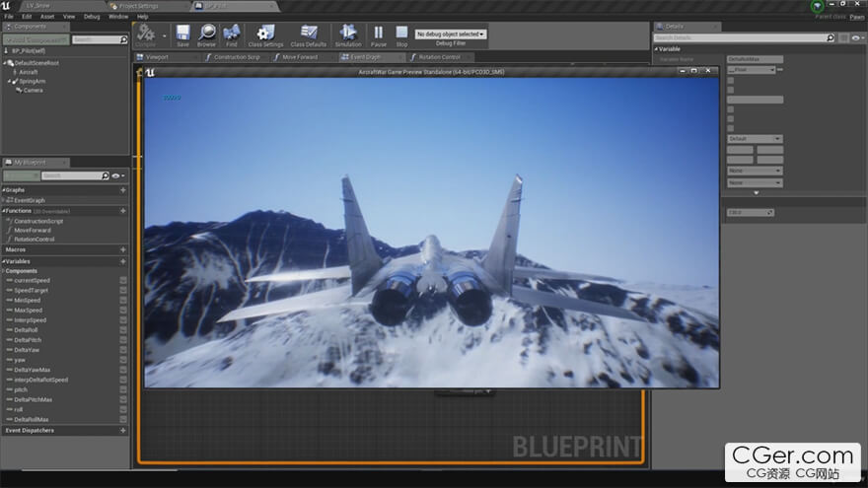
Task: Open the Asset menu
Action: click(47, 17)
